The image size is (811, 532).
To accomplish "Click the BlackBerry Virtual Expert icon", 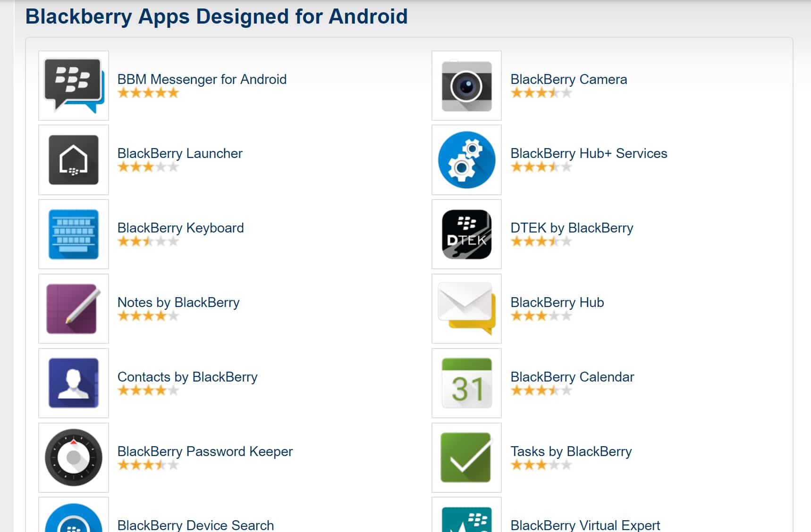I will (x=466, y=515).
